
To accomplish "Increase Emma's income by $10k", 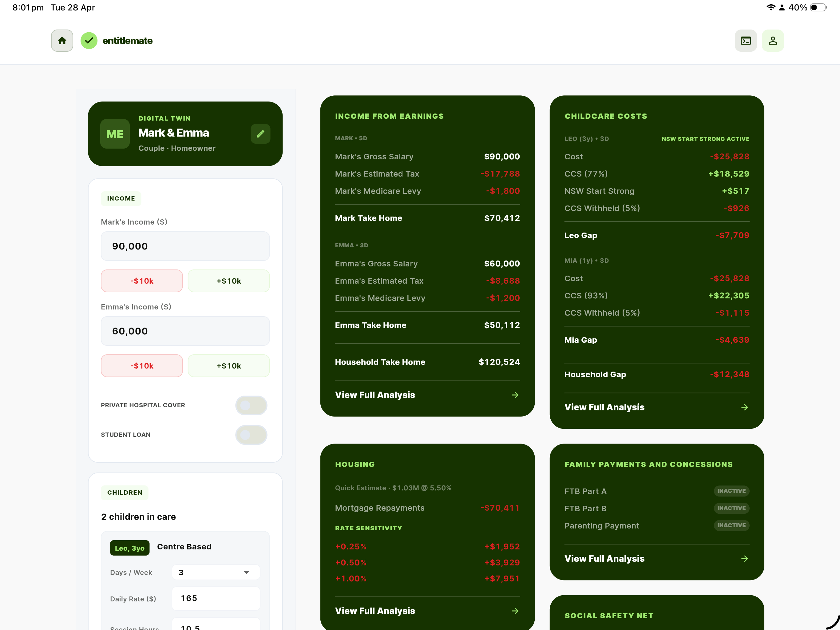I will (x=229, y=366).
